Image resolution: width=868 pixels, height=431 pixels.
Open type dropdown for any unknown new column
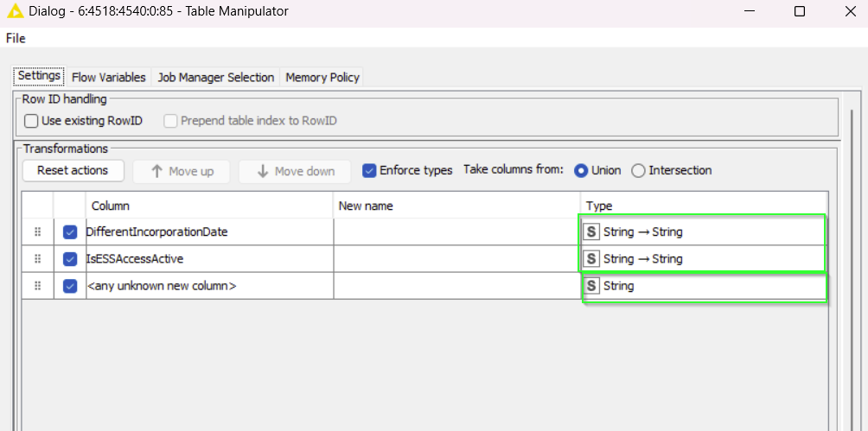click(x=704, y=287)
